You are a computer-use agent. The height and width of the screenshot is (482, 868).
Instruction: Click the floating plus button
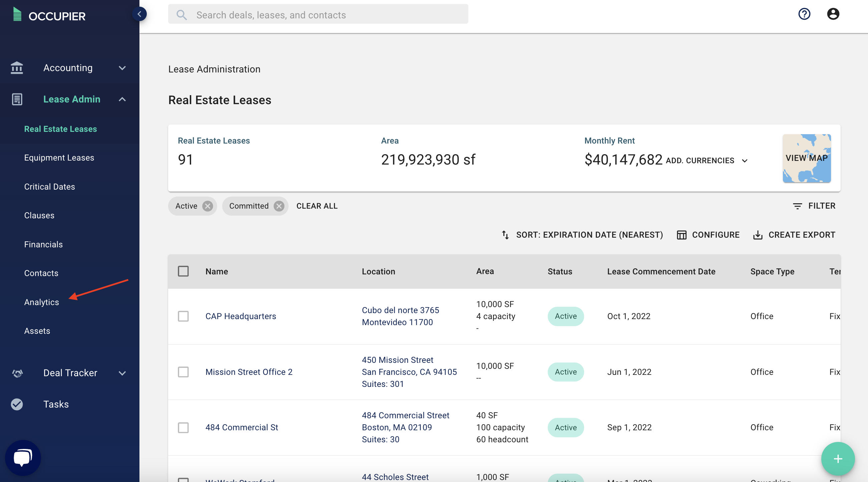pyautogui.click(x=837, y=459)
